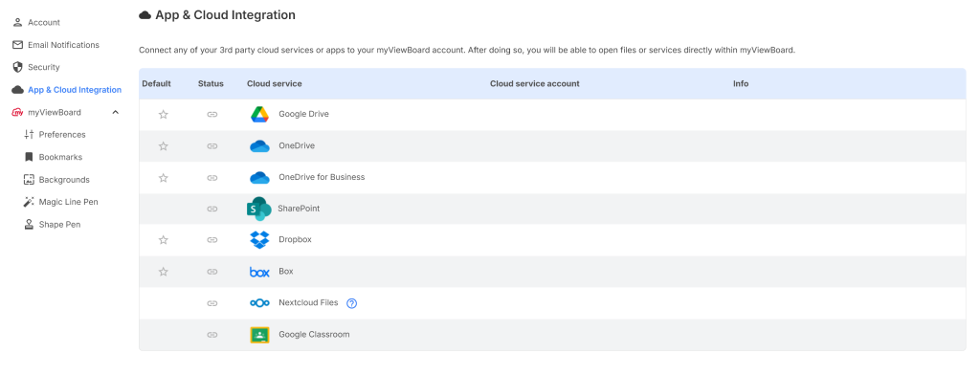Screen dimensions: 980x375
Task: Link the Google Drive account
Action: pos(212,115)
